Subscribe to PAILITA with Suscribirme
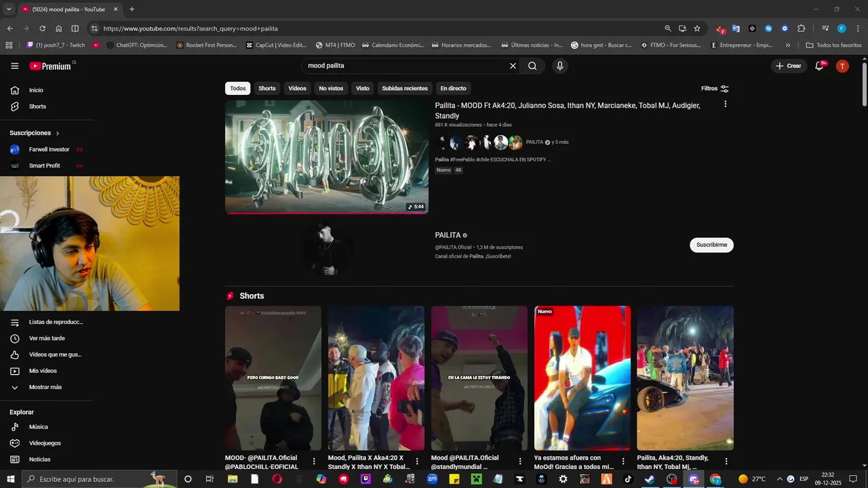This screenshot has height=488, width=868. pyautogui.click(x=711, y=245)
